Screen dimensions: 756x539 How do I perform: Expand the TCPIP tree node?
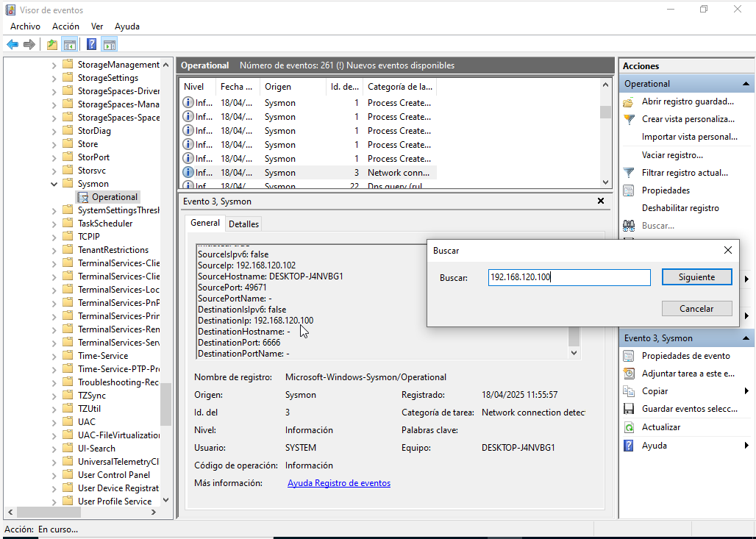click(54, 237)
